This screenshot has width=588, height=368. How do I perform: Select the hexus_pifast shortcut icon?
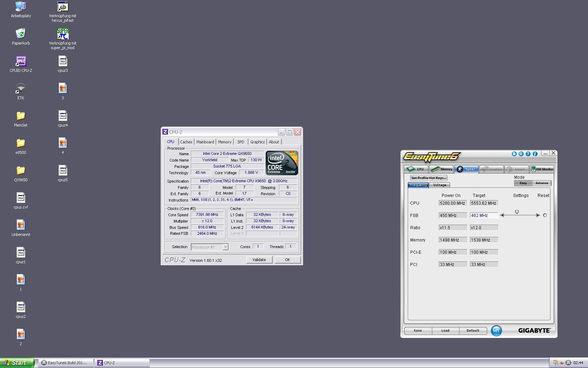tap(63, 12)
